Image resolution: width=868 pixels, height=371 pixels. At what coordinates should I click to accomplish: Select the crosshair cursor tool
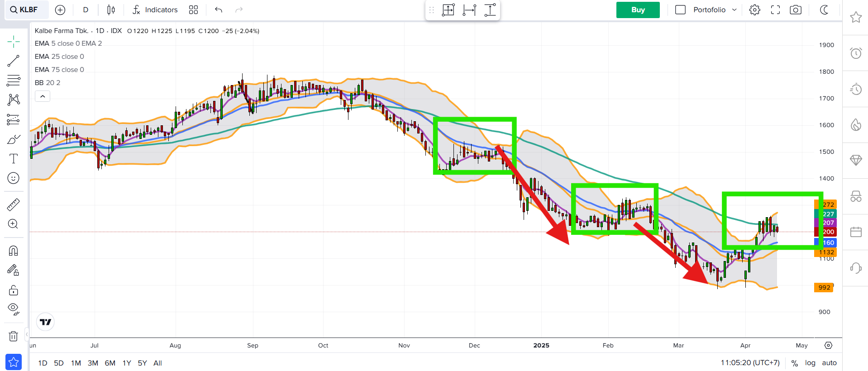pos(14,42)
